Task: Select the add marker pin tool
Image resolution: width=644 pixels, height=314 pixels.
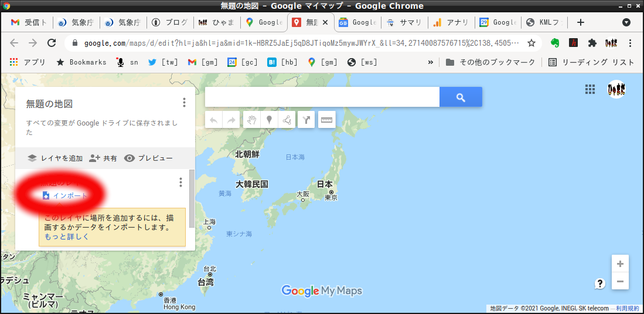Action: [269, 120]
